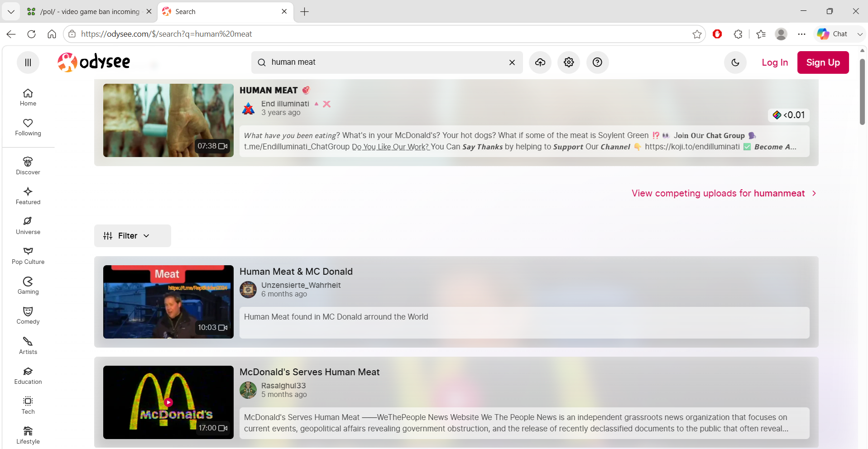Open browser Settings and more menu
The width and height of the screenshot is (868, 449).
[x=802, y=34]
